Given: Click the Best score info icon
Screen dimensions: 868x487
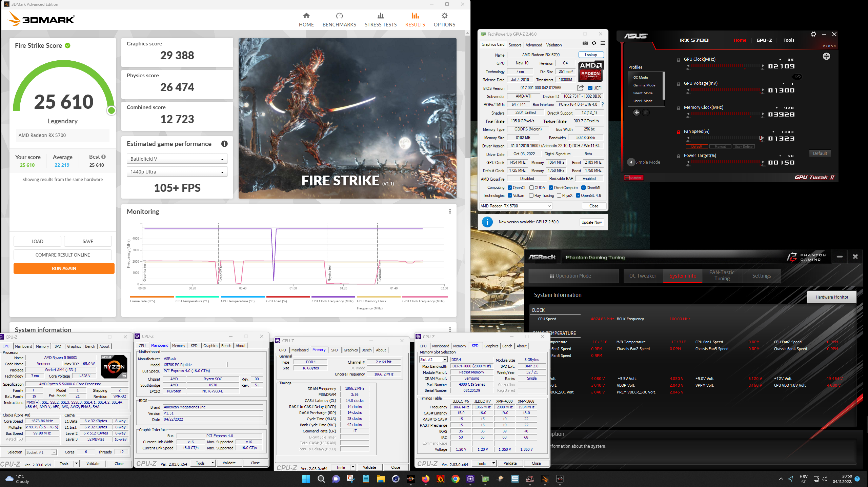Looking at the screenshot, I should click(x=103, y=157).
